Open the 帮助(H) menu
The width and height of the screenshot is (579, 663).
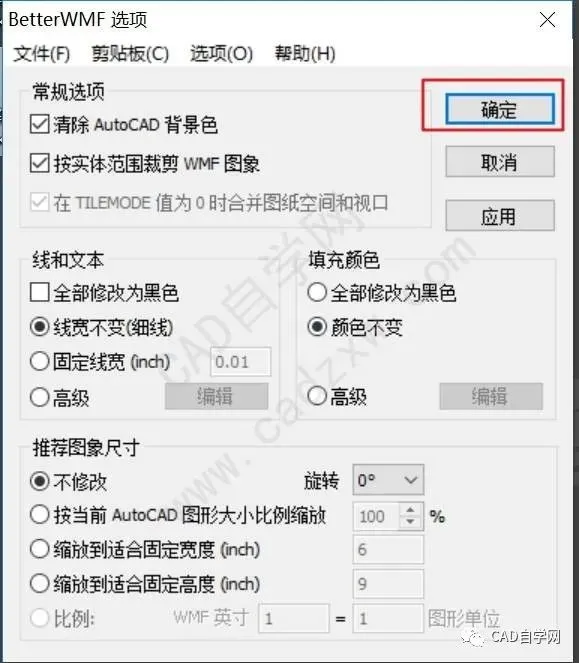click(x=305, y=54)
